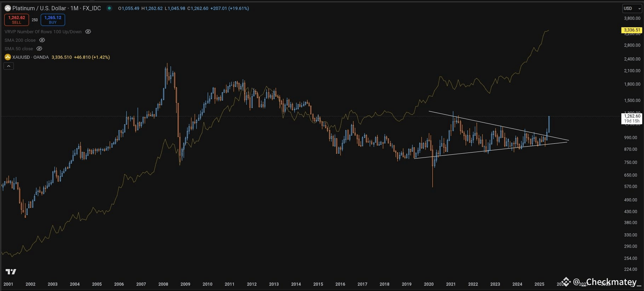The height and width of the screenshot is (291, 644).
Task: Click the 570.00 price axis level
Action: [631, 187]
